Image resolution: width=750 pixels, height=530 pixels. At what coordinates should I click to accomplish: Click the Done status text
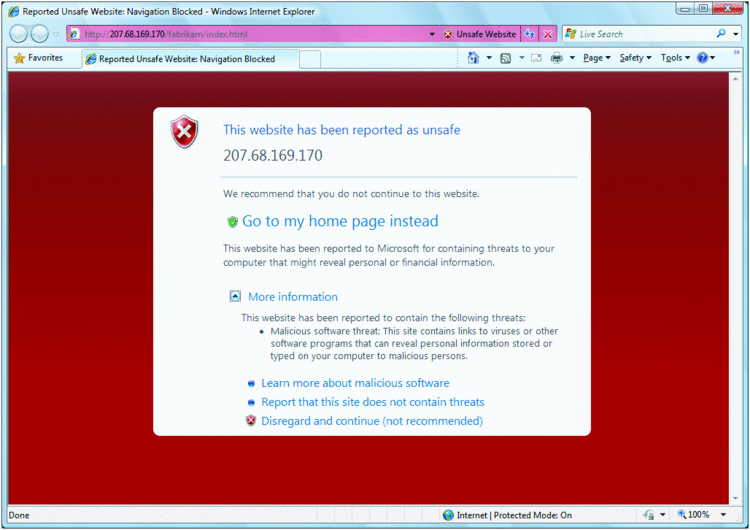tap(19, 515)
